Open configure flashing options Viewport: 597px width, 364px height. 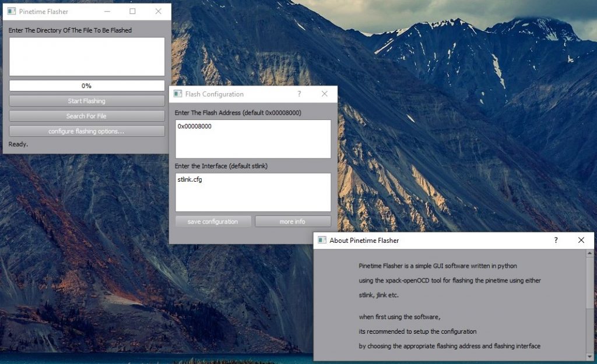coord(86,131)
